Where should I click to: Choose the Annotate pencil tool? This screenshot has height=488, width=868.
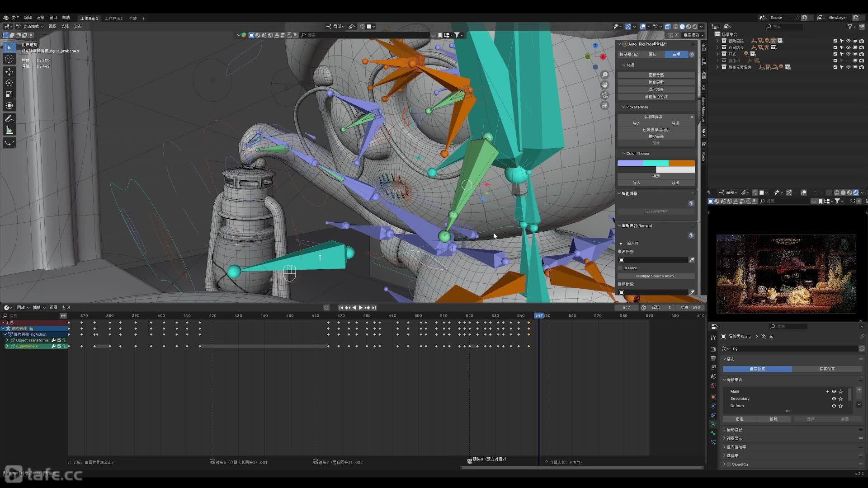pos(9,119)
